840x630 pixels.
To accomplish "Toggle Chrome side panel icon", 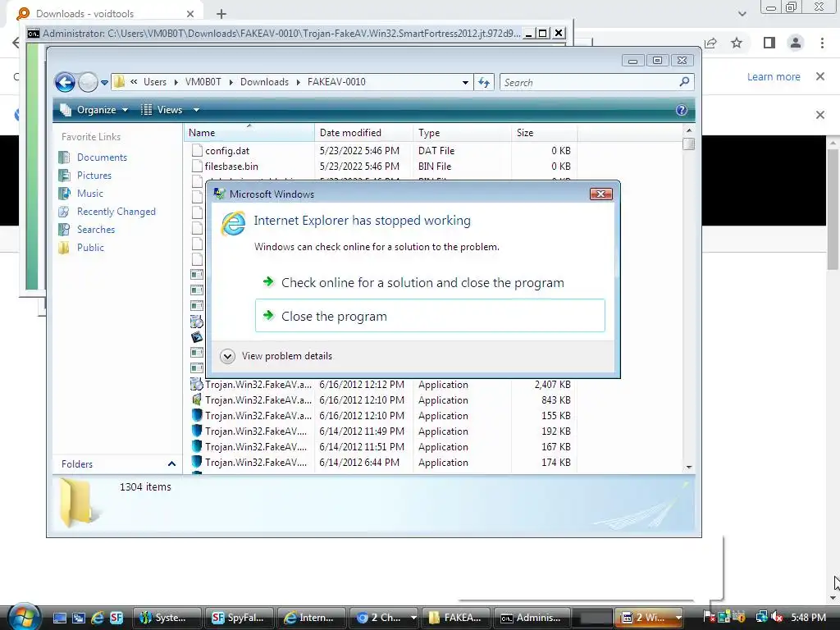I will (769, 43).
